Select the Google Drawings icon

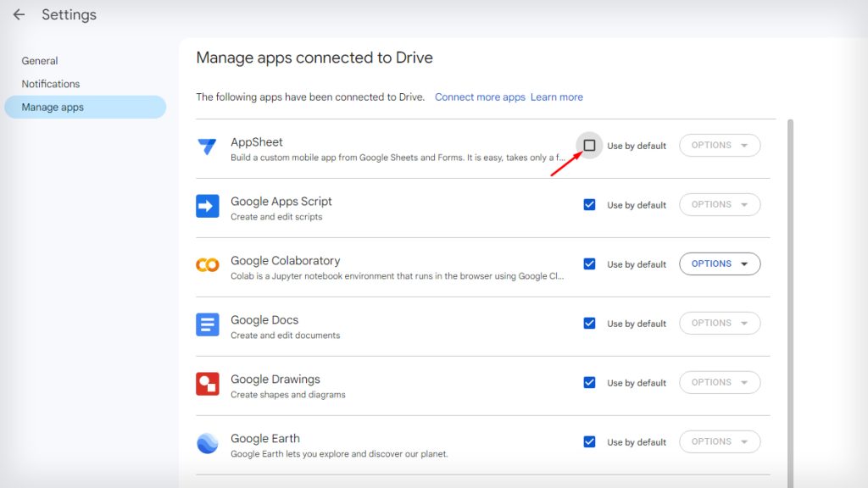click(x=207, y=382)
